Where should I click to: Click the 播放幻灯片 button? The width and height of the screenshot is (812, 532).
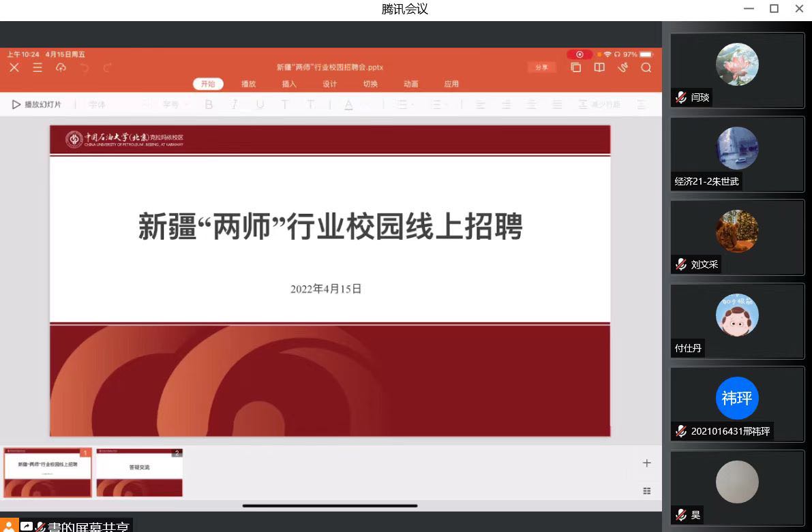pos(37,104)
